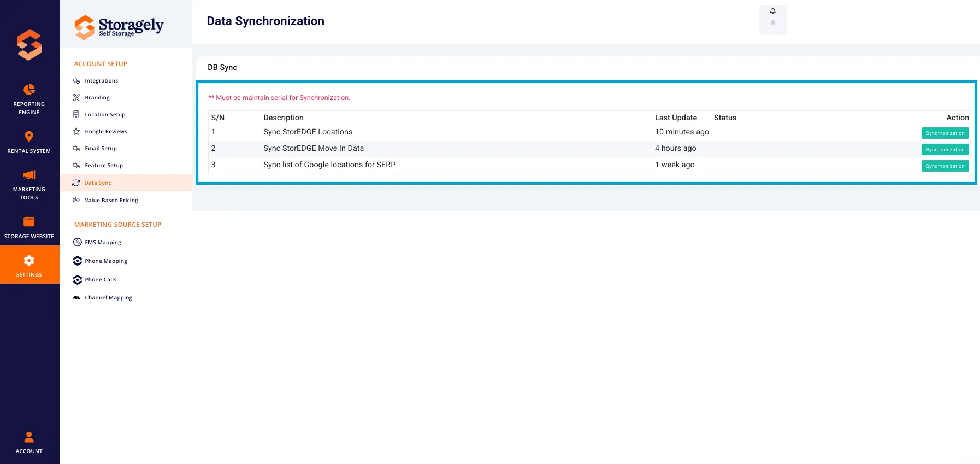Click the Feature Setup icon
The width and height of the screenshot is (980, 464).
pyautogui.click(x=76, y=165)
